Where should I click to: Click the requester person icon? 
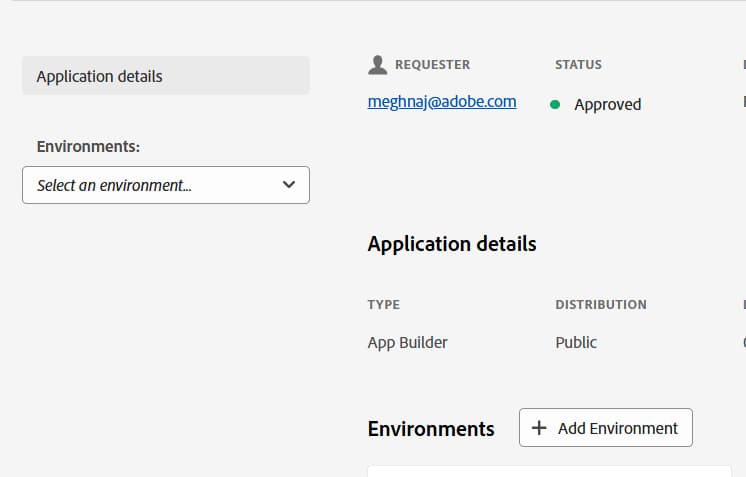pos(377,65)
